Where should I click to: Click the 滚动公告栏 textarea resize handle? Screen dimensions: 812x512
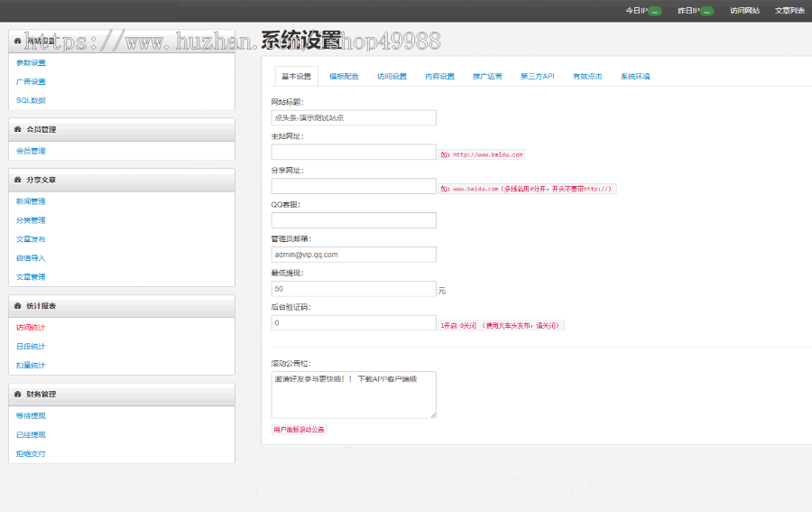pyautogui.click(x=433, y=415)
